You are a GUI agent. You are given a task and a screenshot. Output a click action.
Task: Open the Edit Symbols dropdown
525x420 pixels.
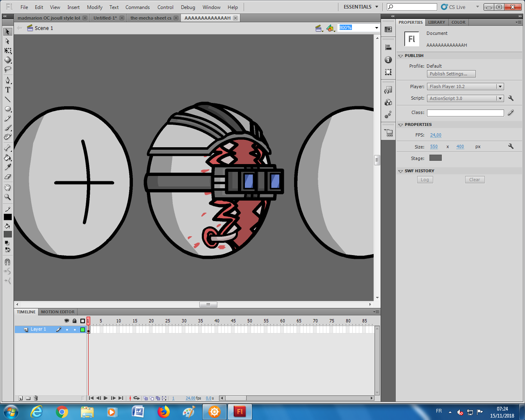331,28
